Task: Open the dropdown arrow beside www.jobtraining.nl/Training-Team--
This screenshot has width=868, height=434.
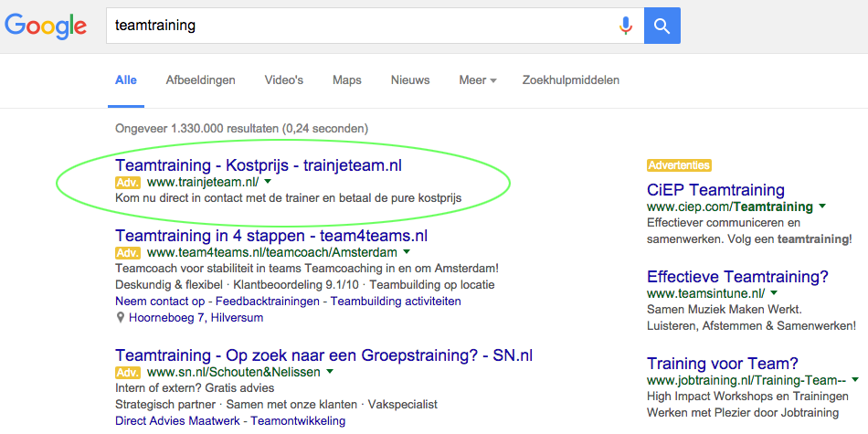Action: (x=856, y=380)
